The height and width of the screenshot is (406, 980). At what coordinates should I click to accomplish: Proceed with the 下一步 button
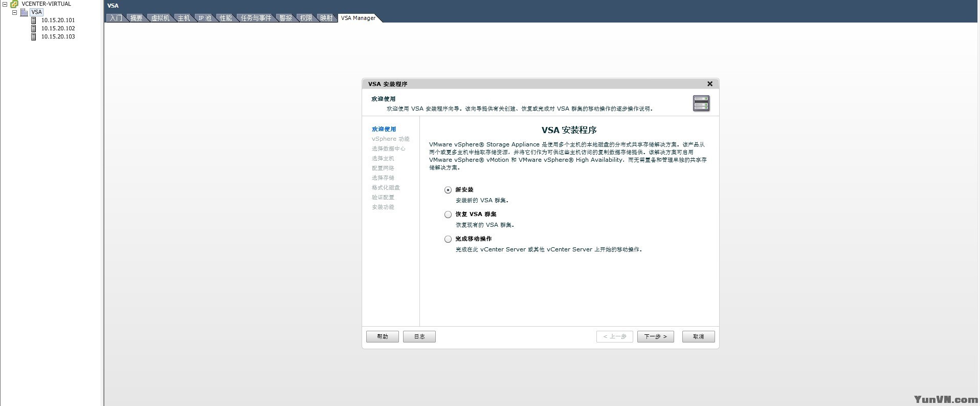656,337
